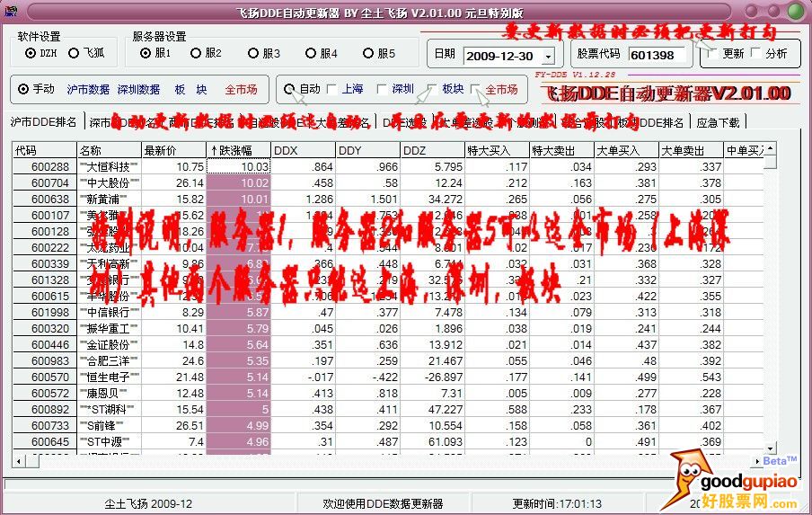Click the horizontal scrollbar left arrow
Viewport: 812px width, 515px height.
19,461
